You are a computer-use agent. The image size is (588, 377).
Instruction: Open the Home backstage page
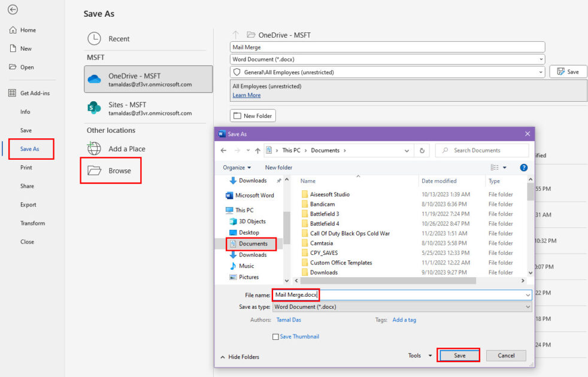click(23, 30)
